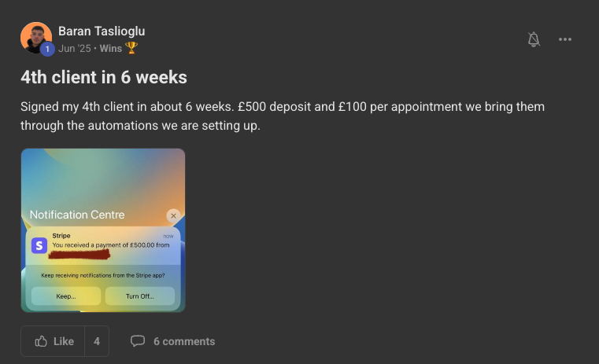Click the Notification Centre heading in image

click(77, 215)
